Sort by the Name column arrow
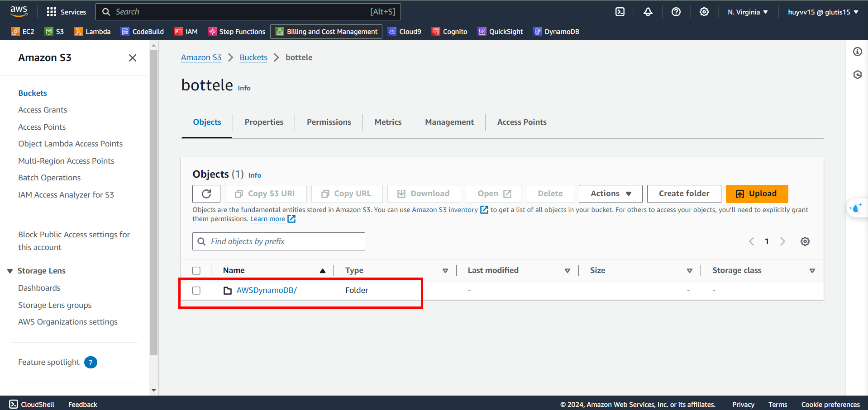Screen dimensions: 868x410 [323, 271]
